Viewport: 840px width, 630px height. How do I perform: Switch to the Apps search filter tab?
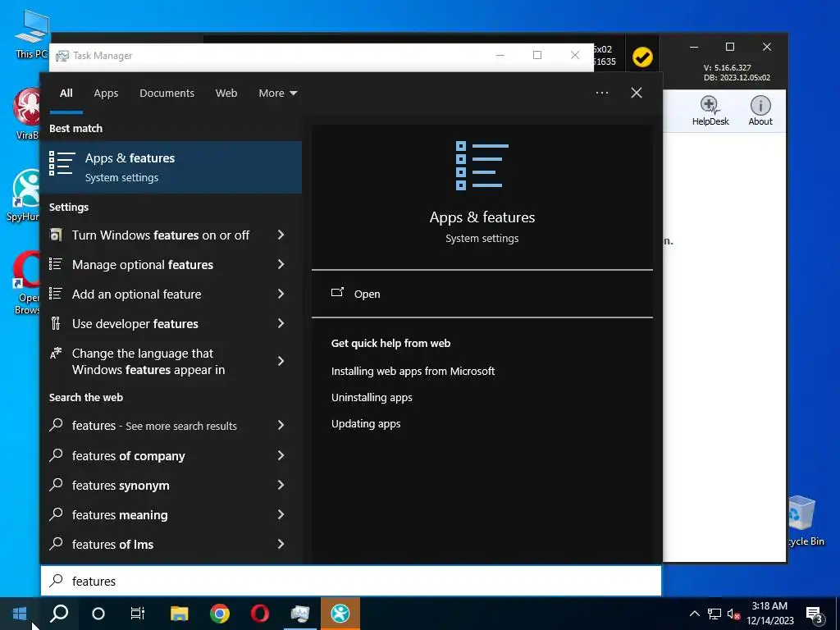point(106,94)
